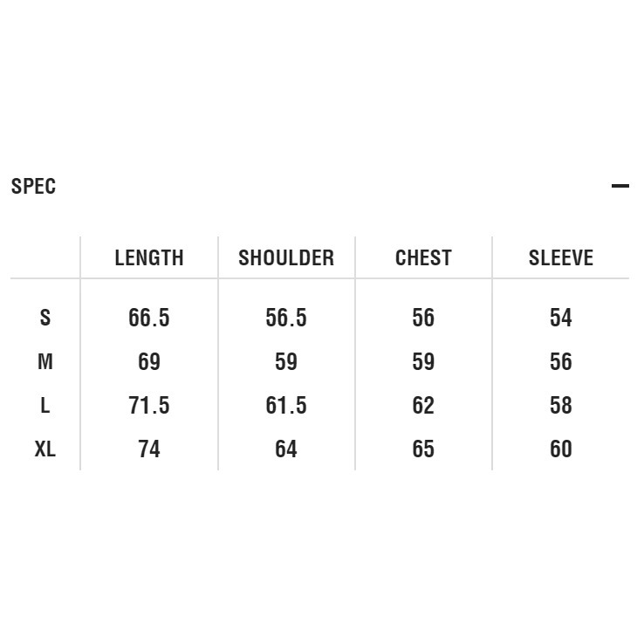Click the sleeve value 56 in M row
The width and height of the screenshot is (644, 644).
click(560, 361)
